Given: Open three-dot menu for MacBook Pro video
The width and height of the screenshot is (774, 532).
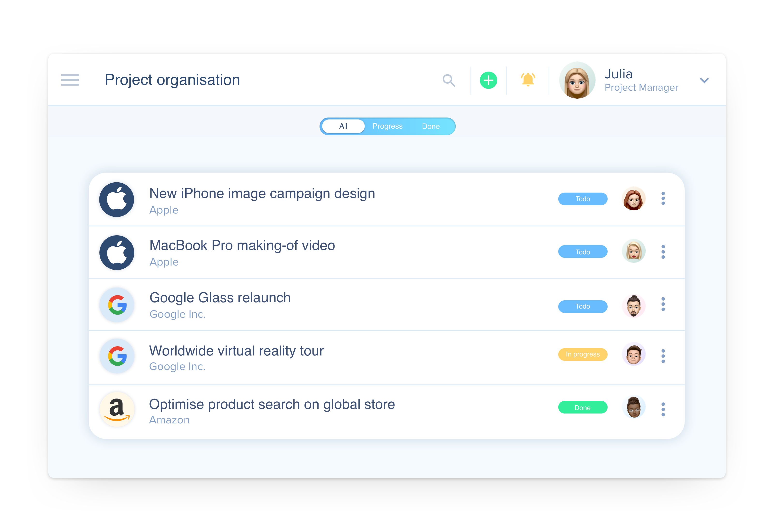Looking at the screenshot, I should point(663,252).
